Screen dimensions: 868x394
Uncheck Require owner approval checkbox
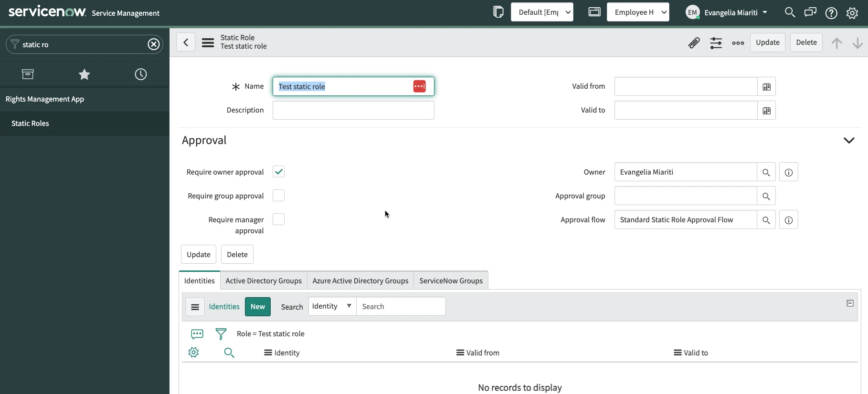tap(278, 172)
